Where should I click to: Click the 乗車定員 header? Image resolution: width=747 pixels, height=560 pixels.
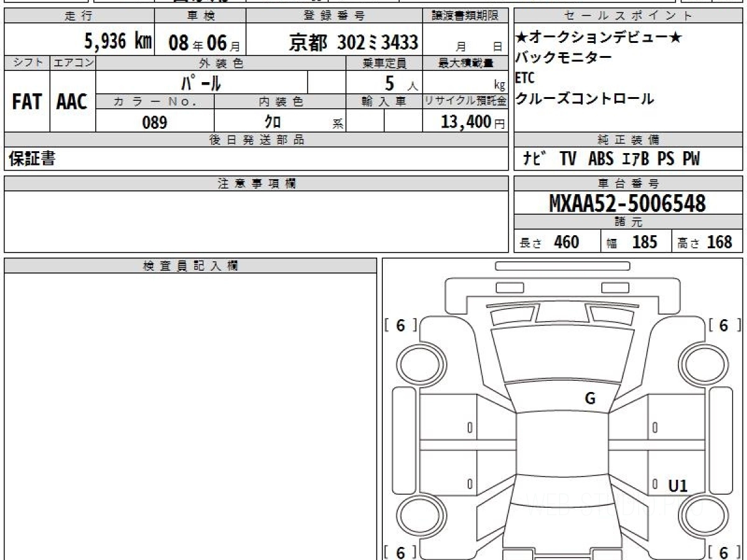pos(384,63)
